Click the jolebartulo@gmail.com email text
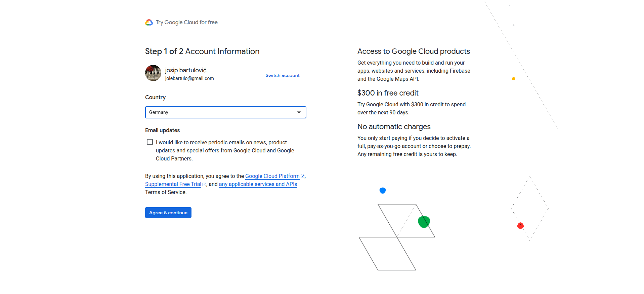 tap(189, 78)
